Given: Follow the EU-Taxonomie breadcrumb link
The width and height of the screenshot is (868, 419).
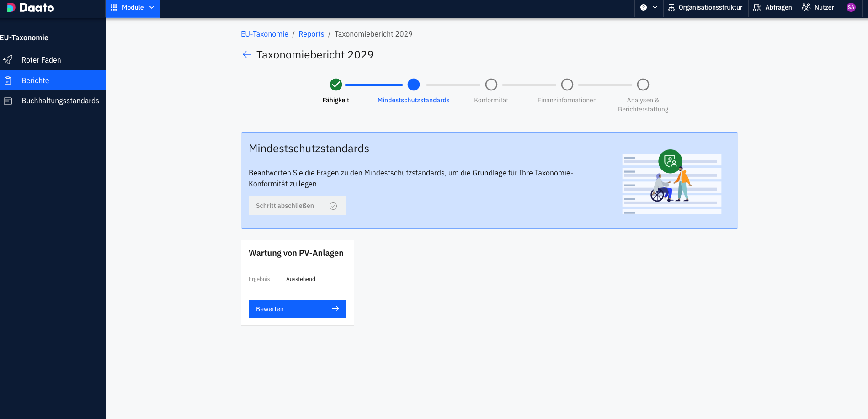Looking at the screenshot, I should (x=265, y=34).
